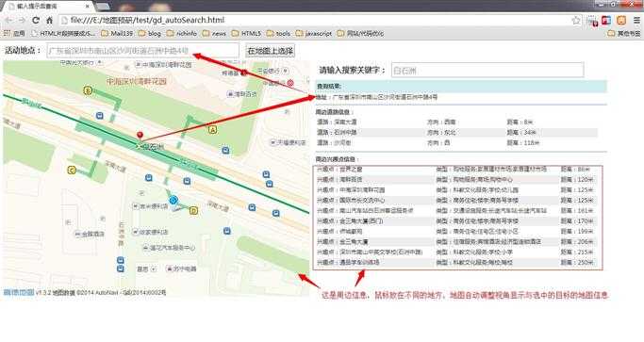Click the 周边兴趣点信息 section heading
Image resolution: width=644 pixels, height=342 pixels.
coord(337,159)
